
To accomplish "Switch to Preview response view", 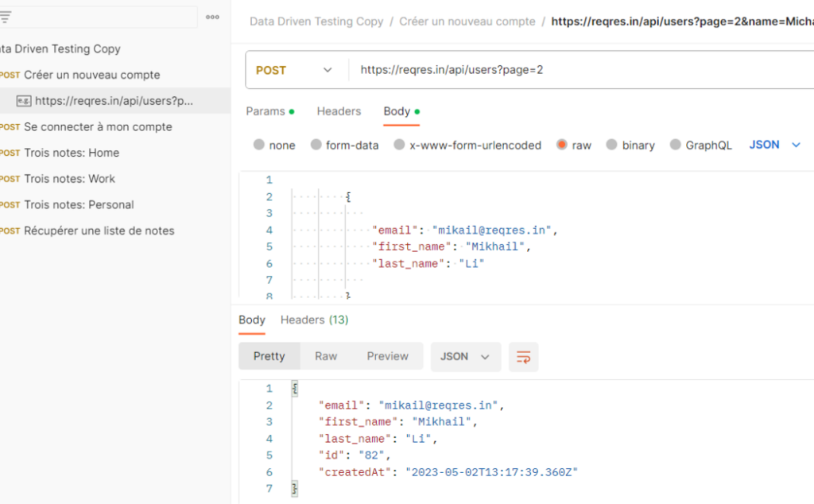I will tap(388, 356).
